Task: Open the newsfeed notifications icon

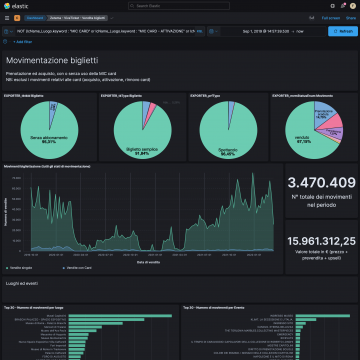Action: (x=343, y=6)
